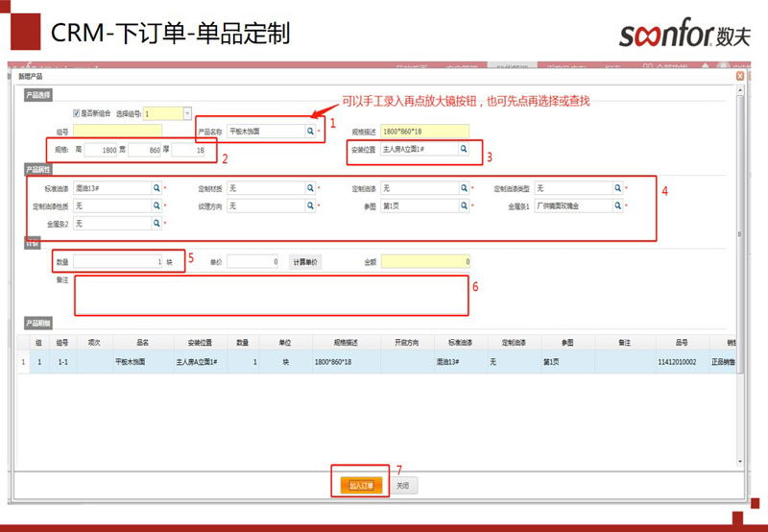
Task: Click the 计算单价 button
Action: click(x=305, y=261)
